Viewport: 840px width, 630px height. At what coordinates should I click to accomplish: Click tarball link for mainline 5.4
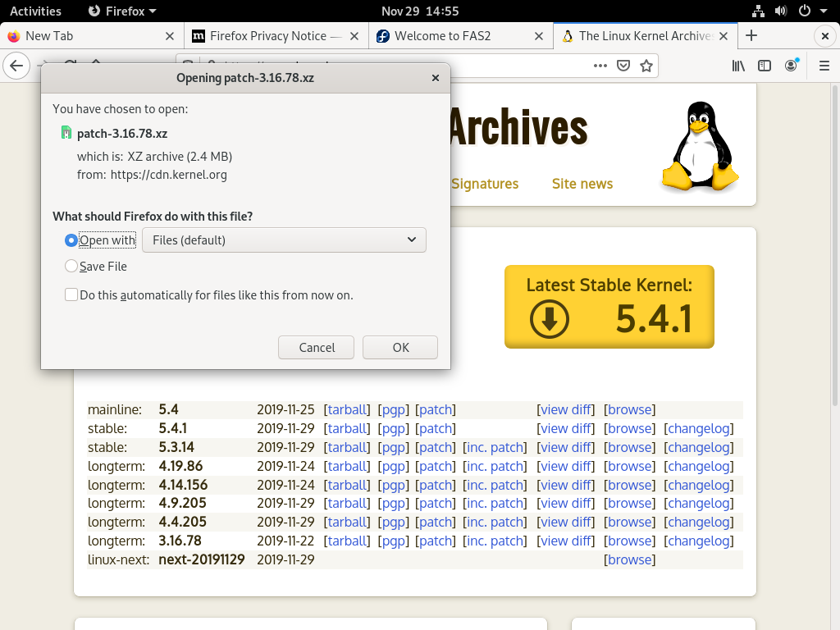tap(348, 410)
